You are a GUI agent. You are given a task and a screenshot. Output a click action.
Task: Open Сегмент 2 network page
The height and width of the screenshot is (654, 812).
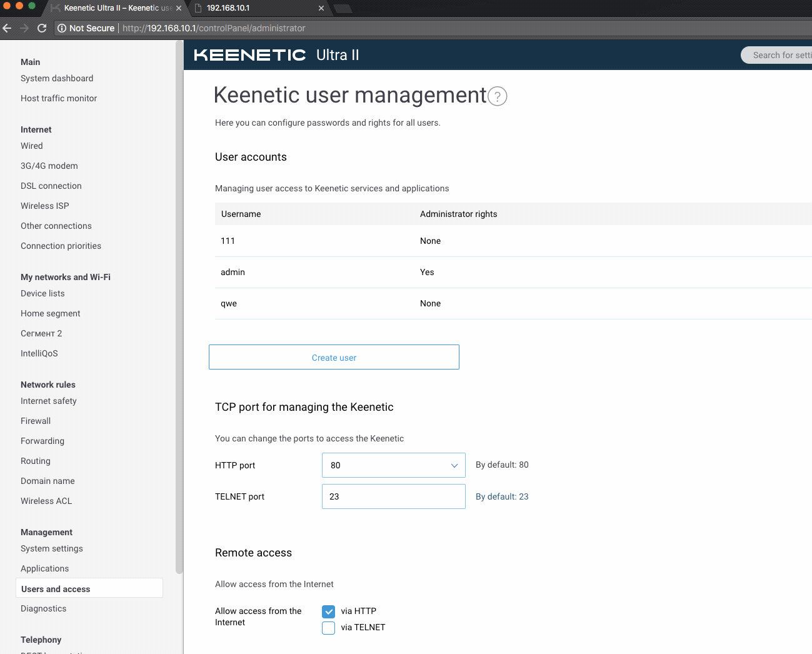[41, 333]
